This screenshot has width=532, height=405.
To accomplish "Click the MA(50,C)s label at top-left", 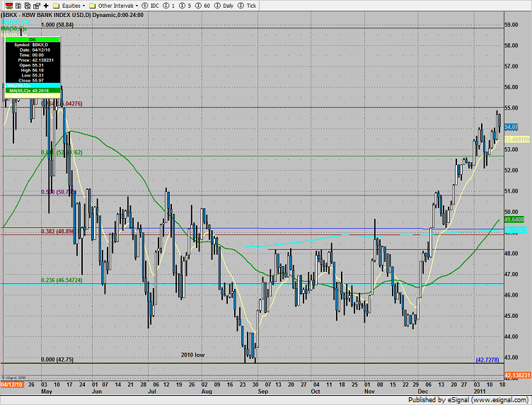I will [x=14, y=28].
